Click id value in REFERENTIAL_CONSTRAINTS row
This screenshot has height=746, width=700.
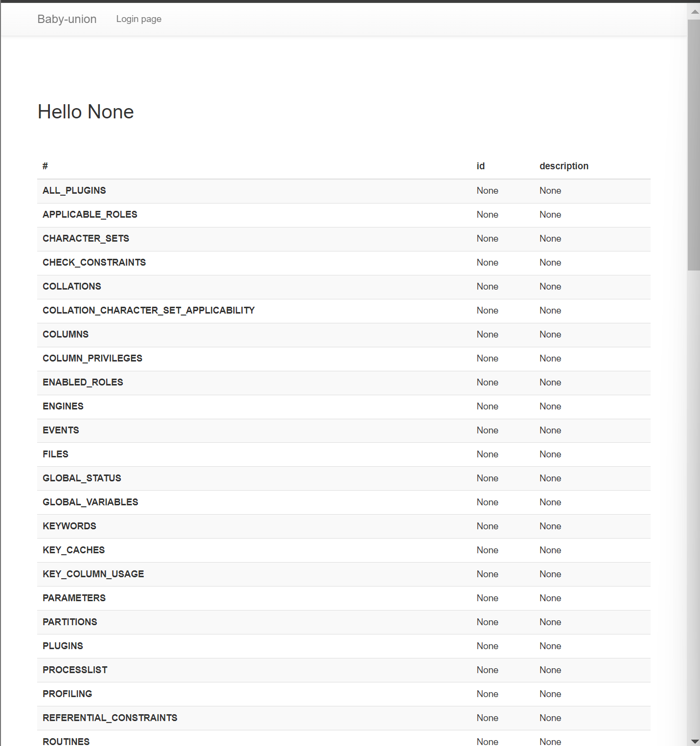pyautogui.click(x=488, y=718)
